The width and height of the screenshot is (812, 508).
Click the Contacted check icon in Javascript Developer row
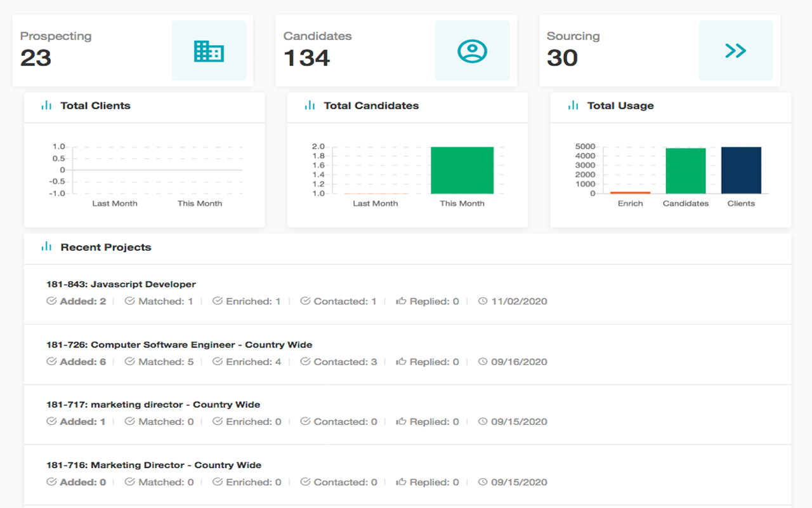click(x=305, y=301)
